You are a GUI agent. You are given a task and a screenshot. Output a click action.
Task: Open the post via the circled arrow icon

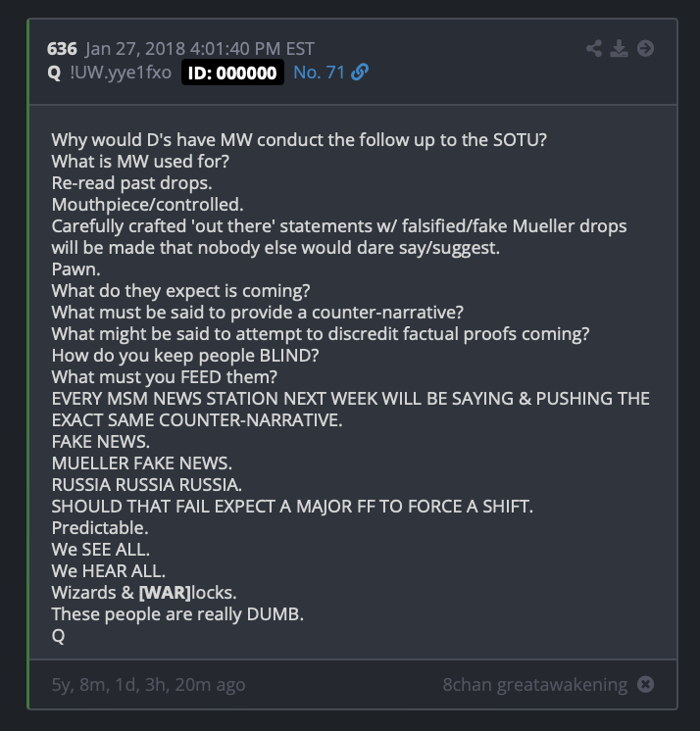[x=645, y=48]
